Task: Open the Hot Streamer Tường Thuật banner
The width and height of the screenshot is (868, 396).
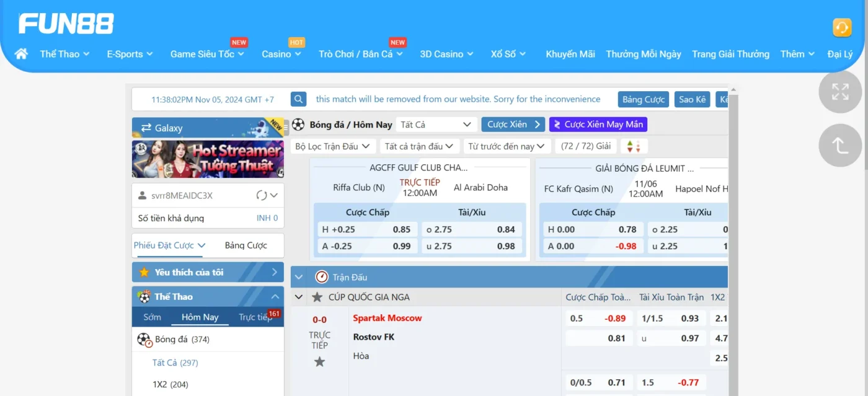Action: (208, 159)
